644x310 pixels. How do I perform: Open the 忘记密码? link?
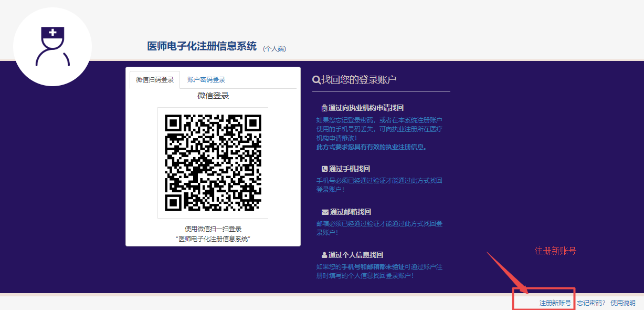coord(591,303)
